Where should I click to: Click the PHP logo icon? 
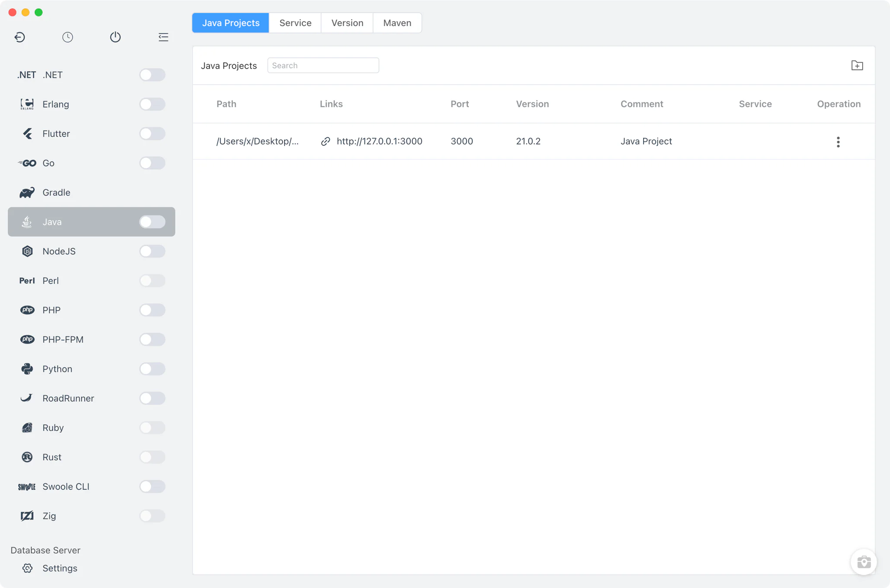tap(27, 310)
